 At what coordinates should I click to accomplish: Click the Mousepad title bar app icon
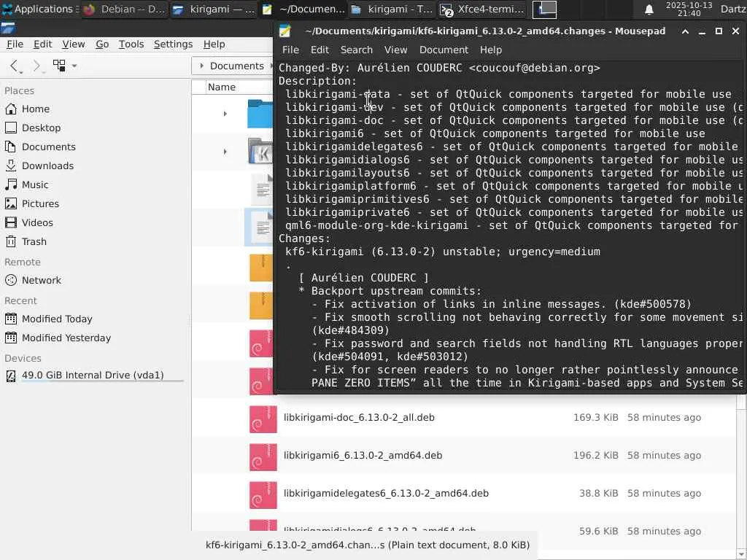(285, 31)
